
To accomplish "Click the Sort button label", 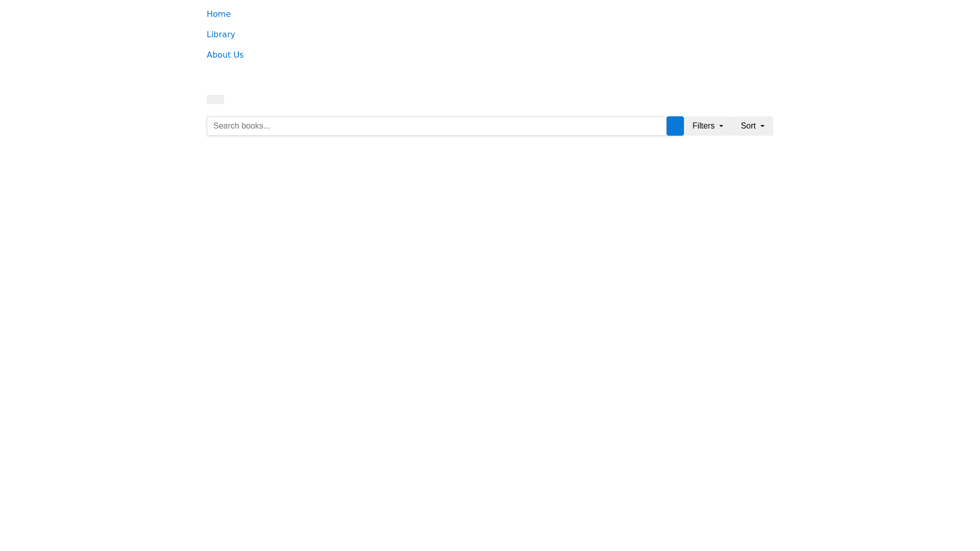I will click(748, 126).
